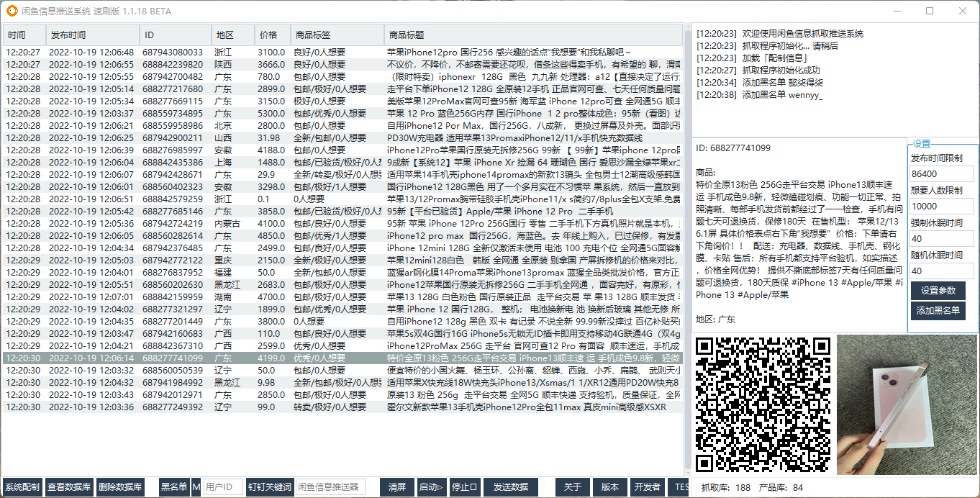The width and height of the screenshot is (980, 498).
Task: Clear the screen with 清屏
Action: point(397,487)
